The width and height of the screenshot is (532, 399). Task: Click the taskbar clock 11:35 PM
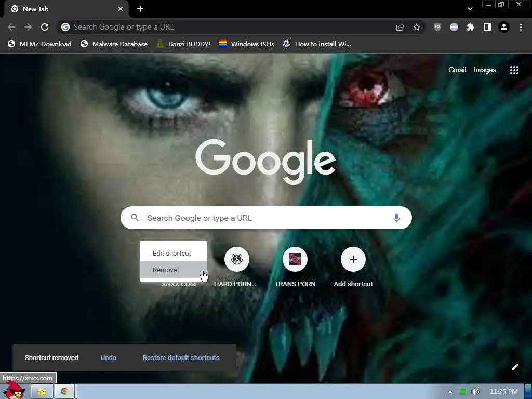(x=504, y=392)
